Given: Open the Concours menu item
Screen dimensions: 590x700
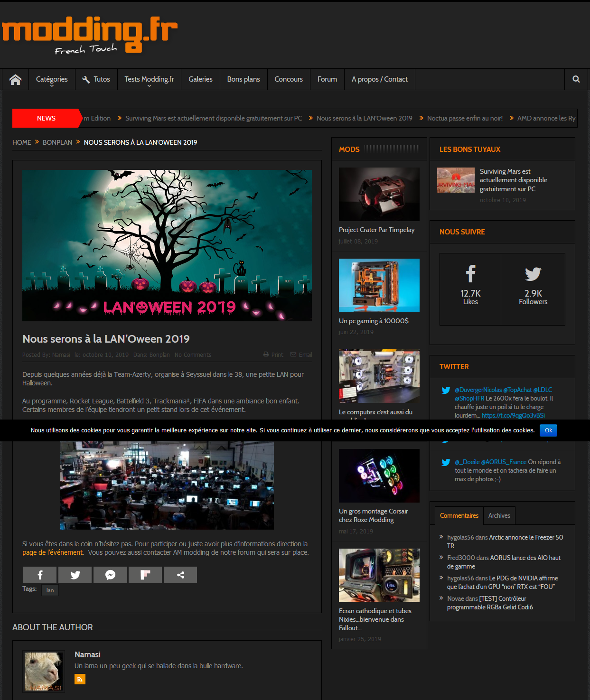Looking at the screenshot, I should coord(289,79).
